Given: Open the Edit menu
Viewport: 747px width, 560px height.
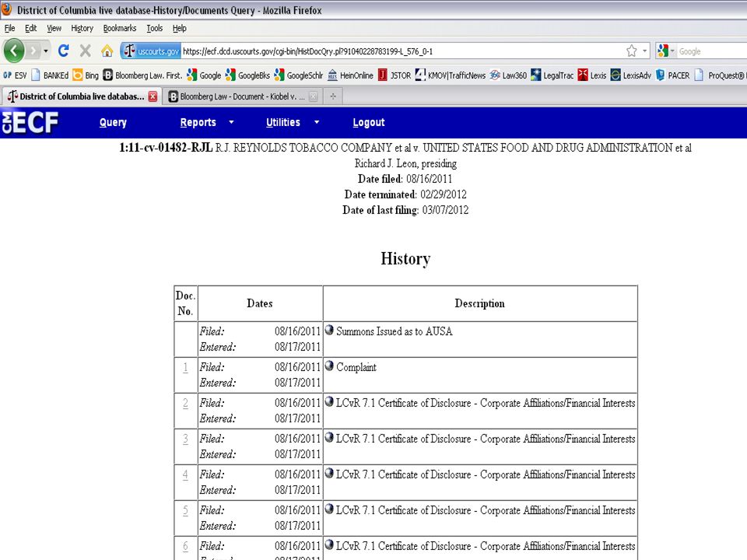Looking at the screenshot, I should (x=30, y=28).
